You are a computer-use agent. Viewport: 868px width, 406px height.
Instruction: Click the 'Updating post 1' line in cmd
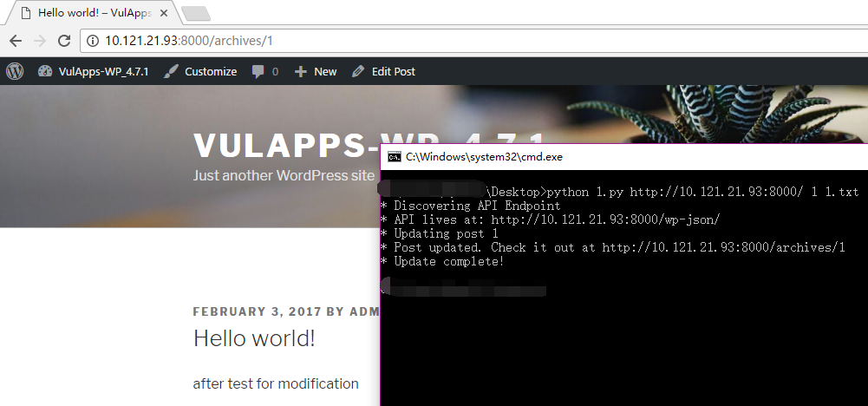pos(440,233)
